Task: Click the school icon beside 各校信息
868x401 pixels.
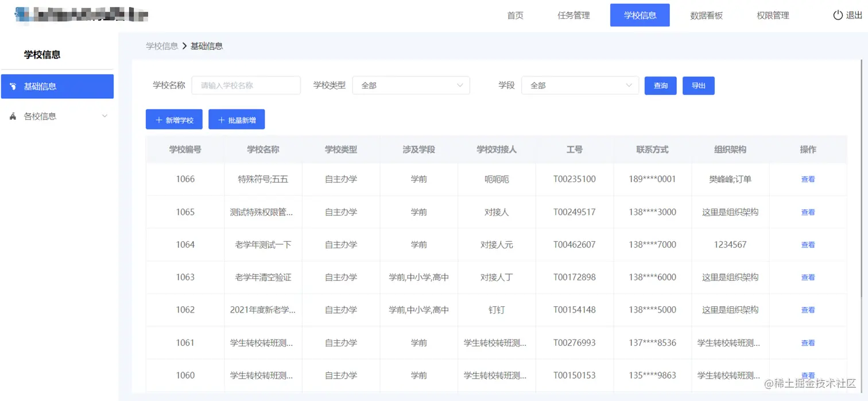Action: click(x=13, y=116)
